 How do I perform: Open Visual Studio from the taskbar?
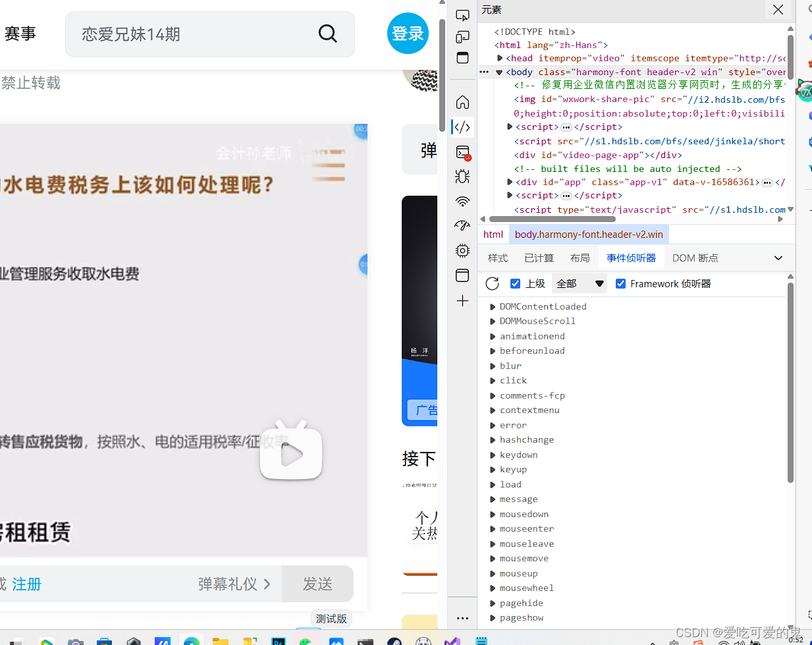(452, 641)
